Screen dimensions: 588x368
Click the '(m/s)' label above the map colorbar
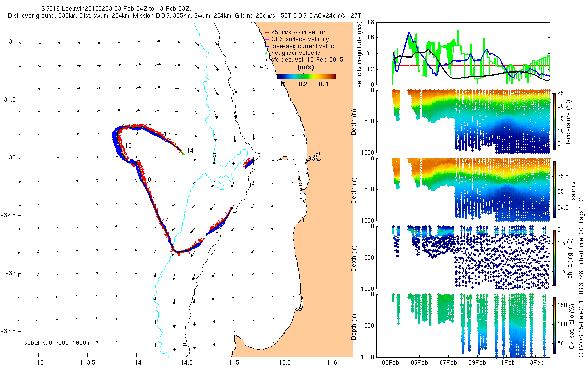(x=306, y=67)
